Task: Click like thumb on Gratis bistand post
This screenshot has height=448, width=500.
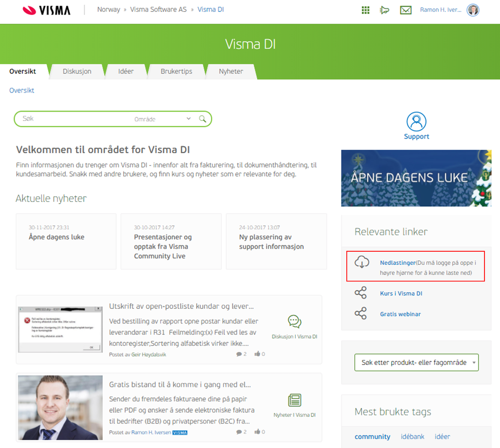Action: (257, 431)
